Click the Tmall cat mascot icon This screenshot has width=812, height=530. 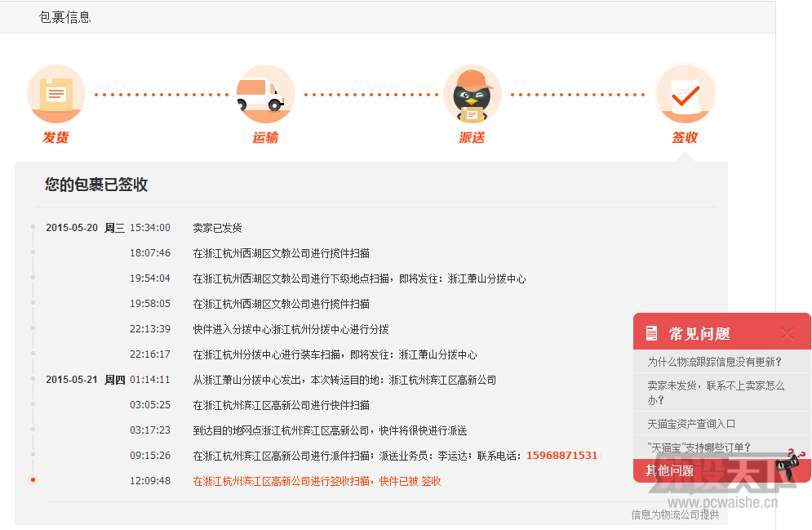pyautogui.click(x=789, y=464)
